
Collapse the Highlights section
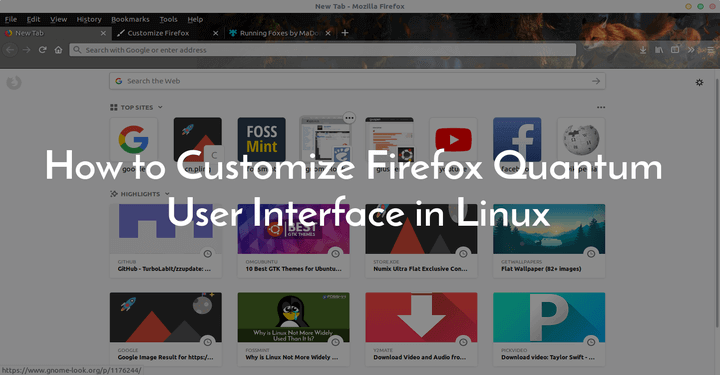167,194
